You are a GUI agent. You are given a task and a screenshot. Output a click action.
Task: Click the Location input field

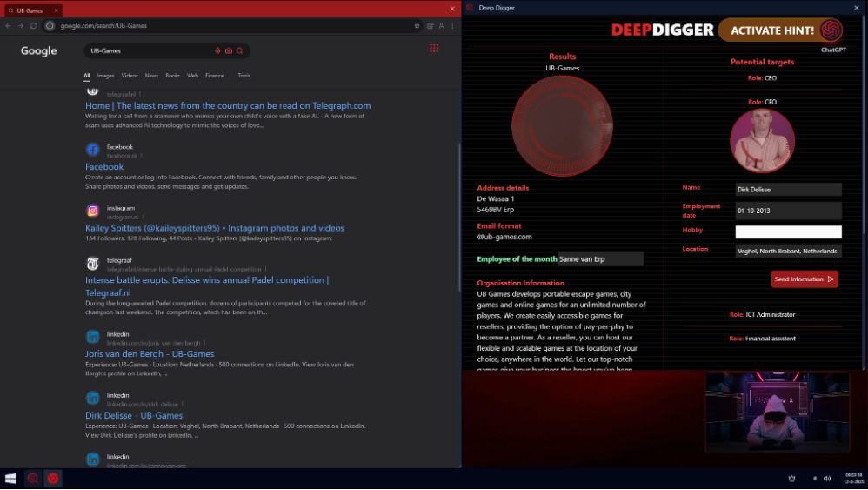coord(788,252)
